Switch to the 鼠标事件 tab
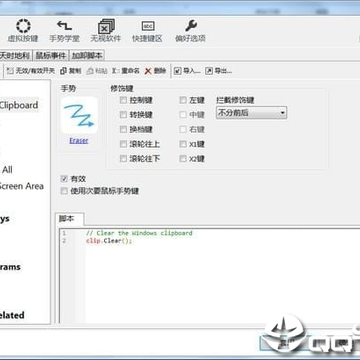This screenshot has height=360, width=360. pyautogui.click(x=51, y=55)
